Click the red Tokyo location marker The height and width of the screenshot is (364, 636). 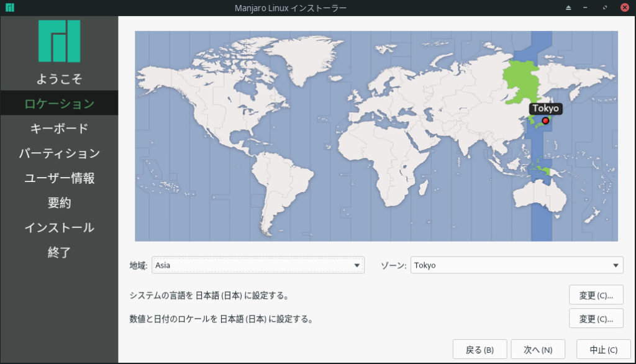pyautogui.click(x=545, y=121)
